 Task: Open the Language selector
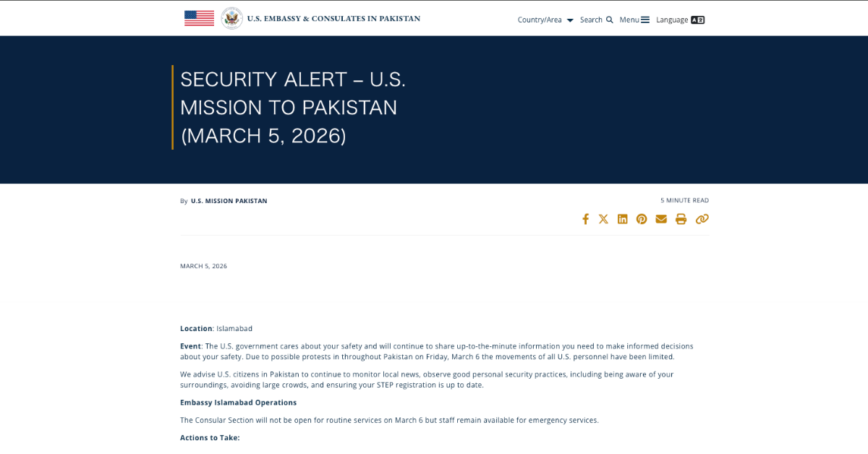(672, 20)
